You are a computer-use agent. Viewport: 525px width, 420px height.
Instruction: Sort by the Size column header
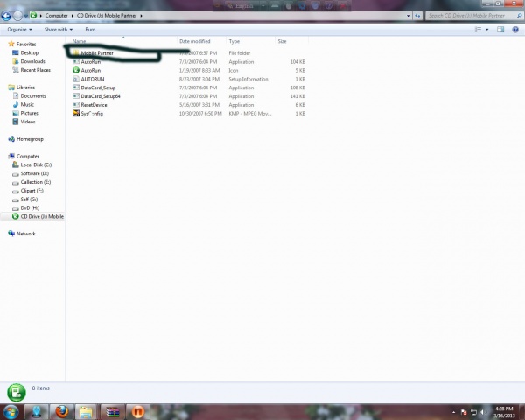point(282,41)
